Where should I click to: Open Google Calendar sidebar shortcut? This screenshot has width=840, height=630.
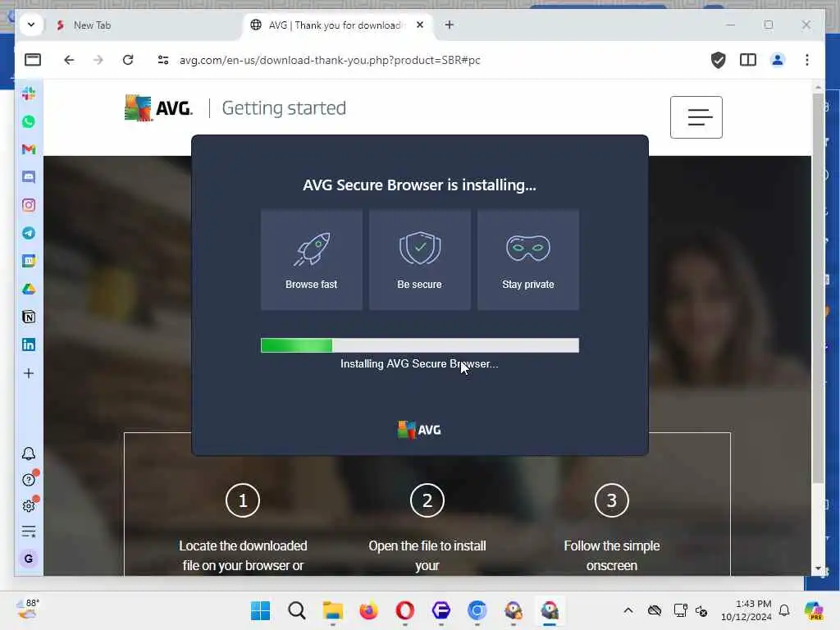point(29,261)
